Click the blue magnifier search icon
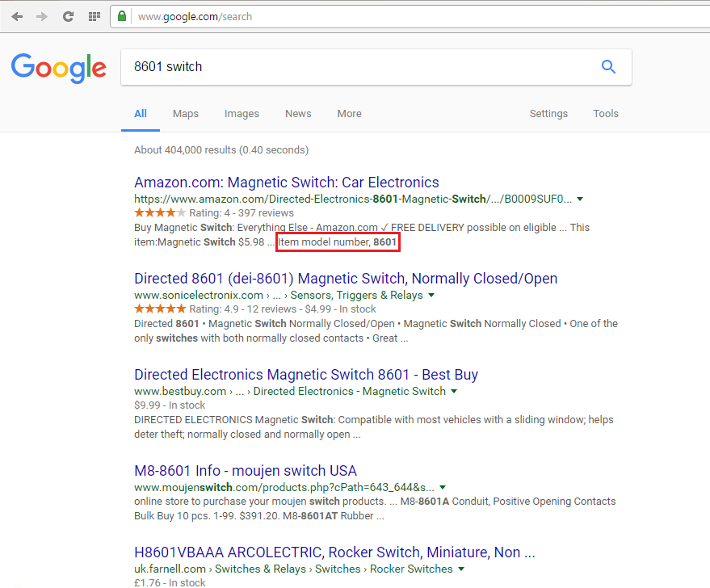This screenshot has width=710, height=588. pos(608,67)
